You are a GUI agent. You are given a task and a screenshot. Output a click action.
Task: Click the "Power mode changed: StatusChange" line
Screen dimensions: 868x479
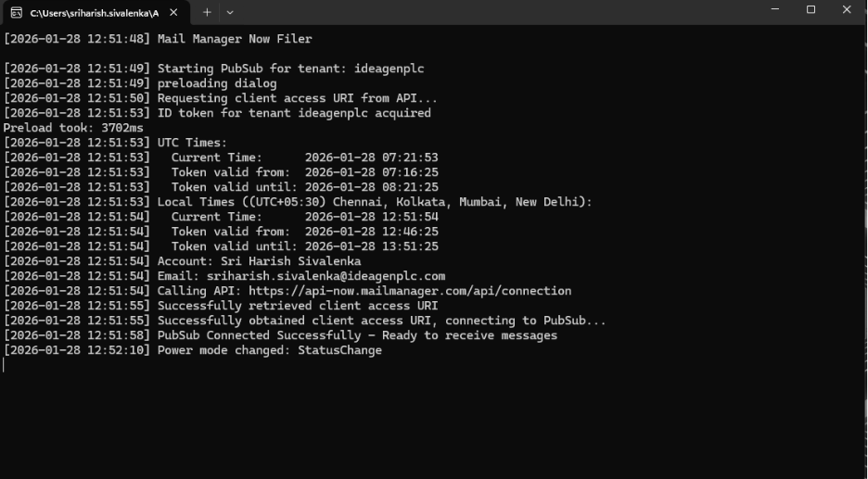[x=269, y=350]
